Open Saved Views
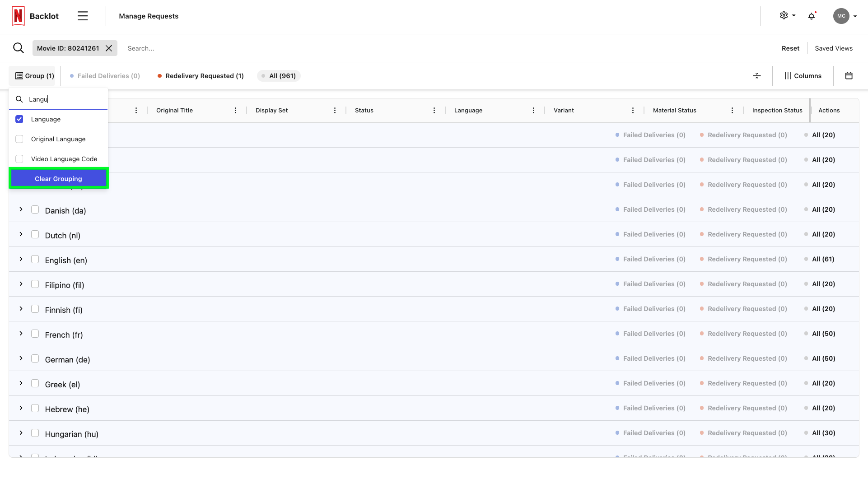The height and width of the screenshot is (488, 868). [x=833, y=48]
